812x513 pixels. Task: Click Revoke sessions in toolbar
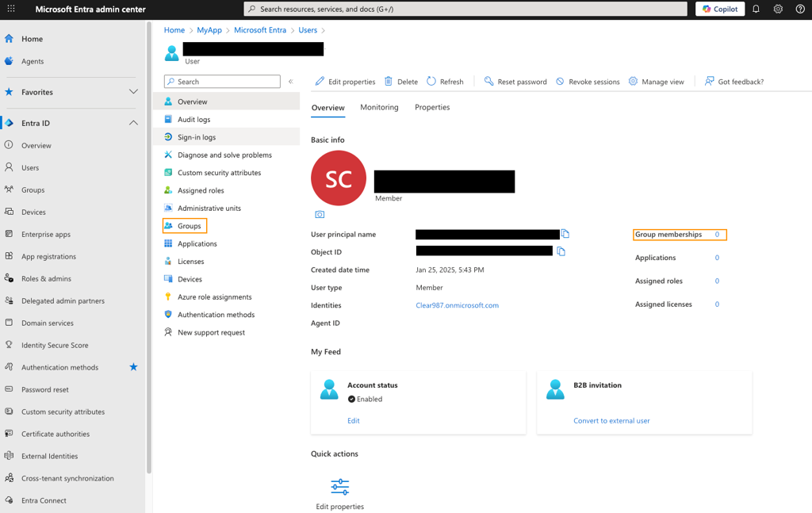[588, 82]
